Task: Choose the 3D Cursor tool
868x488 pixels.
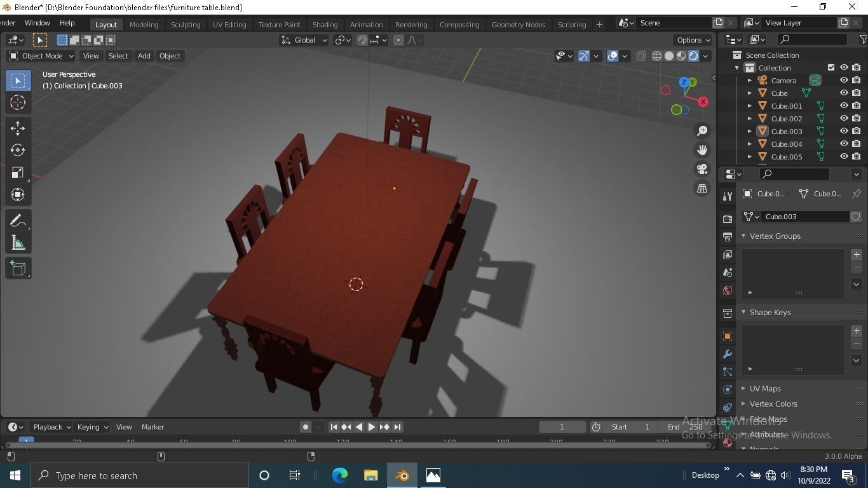Action: 18,102
